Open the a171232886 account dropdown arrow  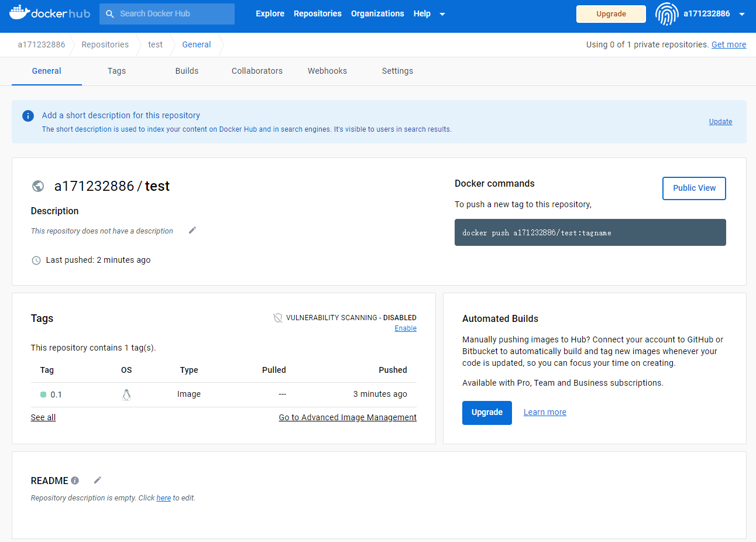click(742, 14)
